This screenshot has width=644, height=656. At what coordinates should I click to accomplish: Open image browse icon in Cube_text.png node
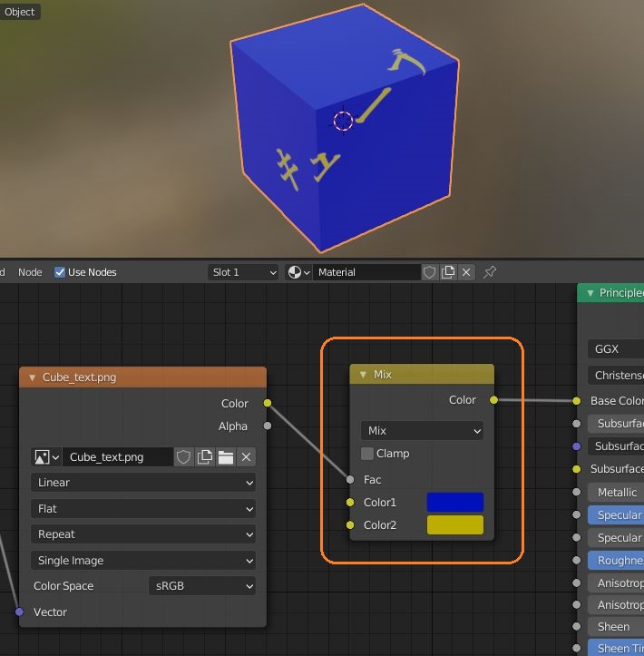tap(45, 457)
